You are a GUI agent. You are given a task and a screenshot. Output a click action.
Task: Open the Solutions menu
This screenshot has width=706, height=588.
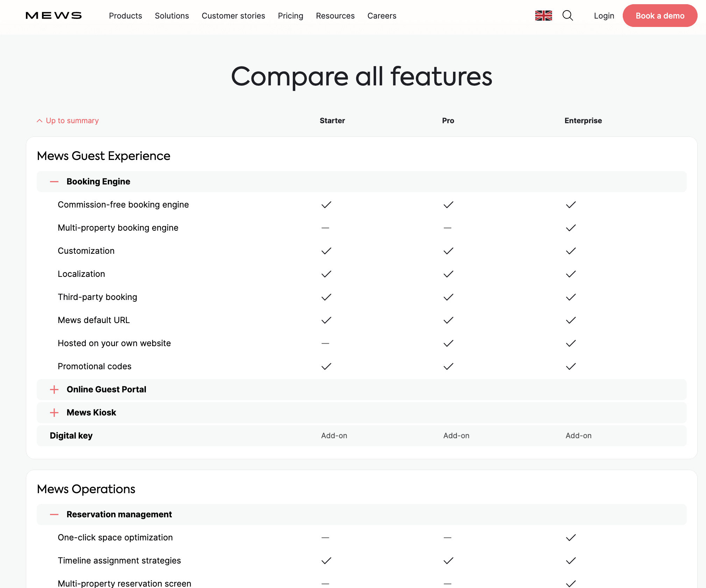point(172,16)
